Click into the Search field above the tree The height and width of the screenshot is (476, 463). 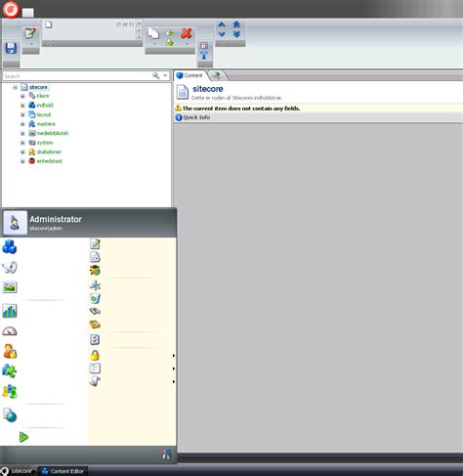tap(76, 76)
